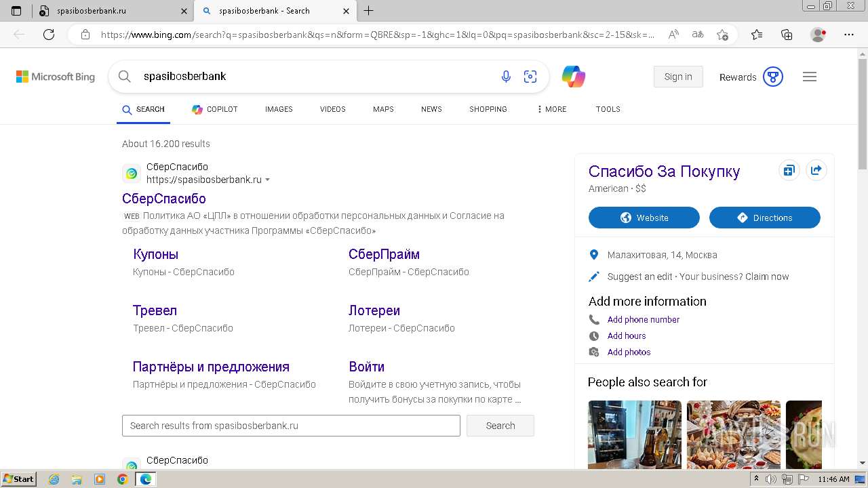This screenshot has width=868, height=488.
Task: Expand the MORE search categories
Action: coord(551,109)
